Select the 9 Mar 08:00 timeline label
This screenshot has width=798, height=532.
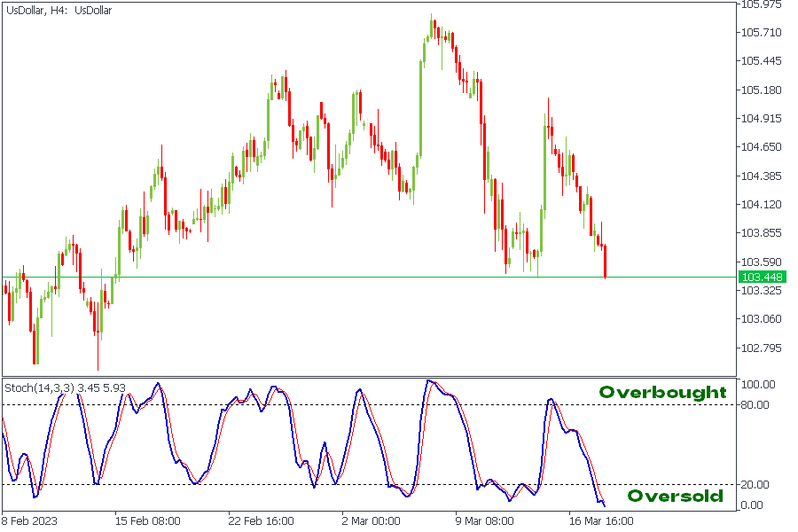coord(486,522)
